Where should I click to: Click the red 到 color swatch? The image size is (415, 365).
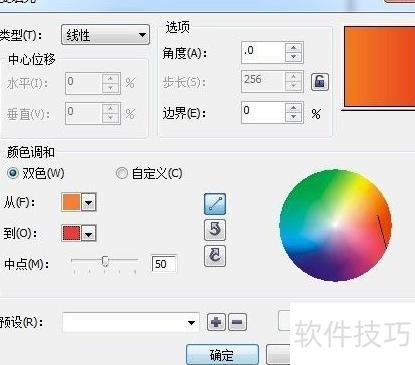[x=71, y=233]
